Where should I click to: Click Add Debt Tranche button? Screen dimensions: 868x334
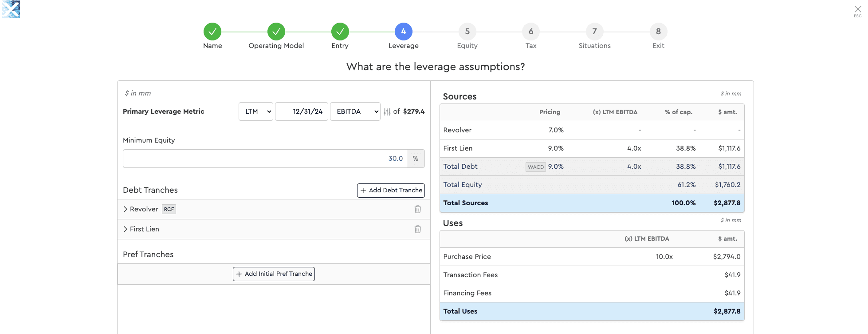pos(391,190)
